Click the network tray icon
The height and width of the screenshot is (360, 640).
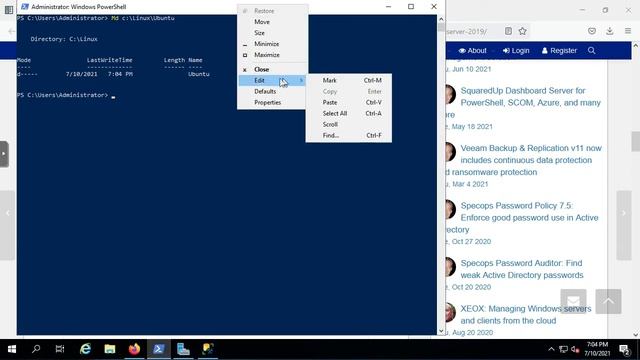click(x=563, y=349)
